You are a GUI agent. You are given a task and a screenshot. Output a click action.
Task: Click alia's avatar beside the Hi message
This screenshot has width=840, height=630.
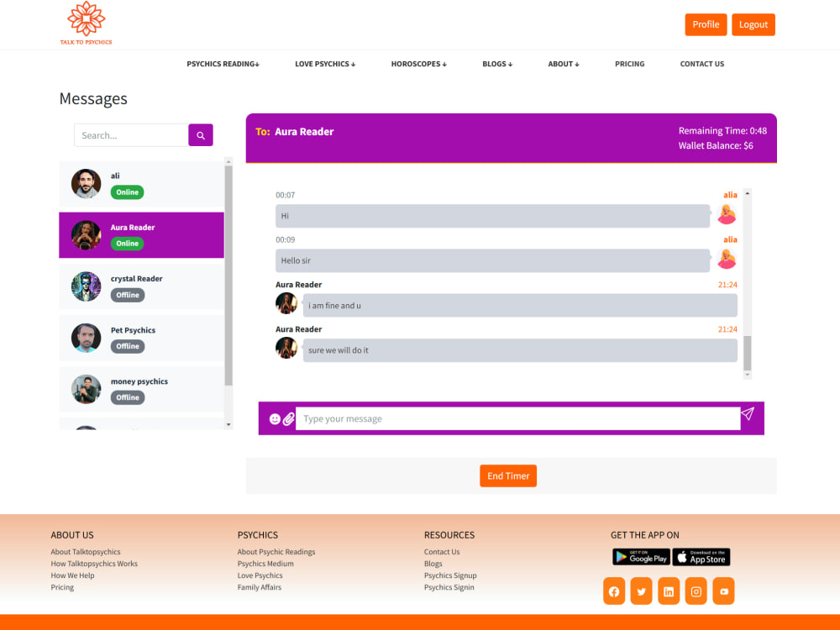click(727, 215)
